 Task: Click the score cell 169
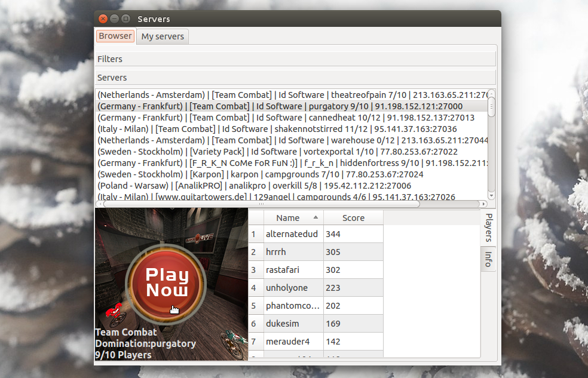click(353, 323)
